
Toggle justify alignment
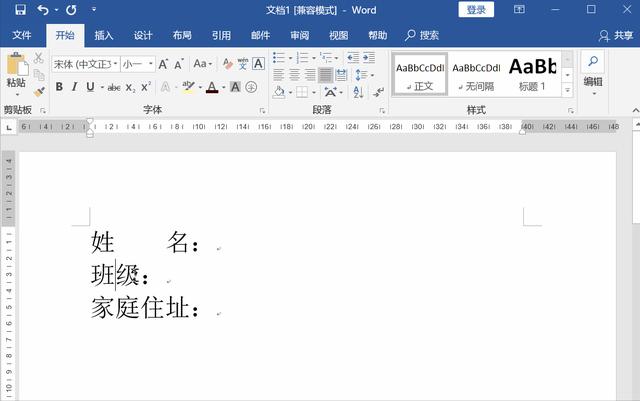coord(325,75)
